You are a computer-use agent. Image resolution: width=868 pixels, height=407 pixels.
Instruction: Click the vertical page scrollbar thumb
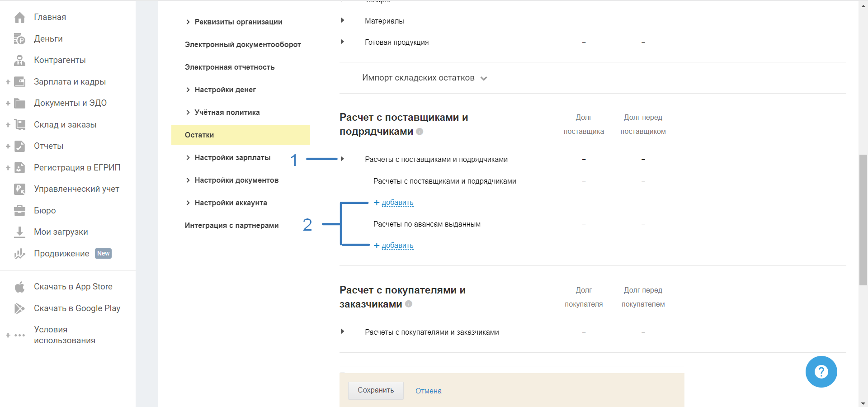[863, 220]
